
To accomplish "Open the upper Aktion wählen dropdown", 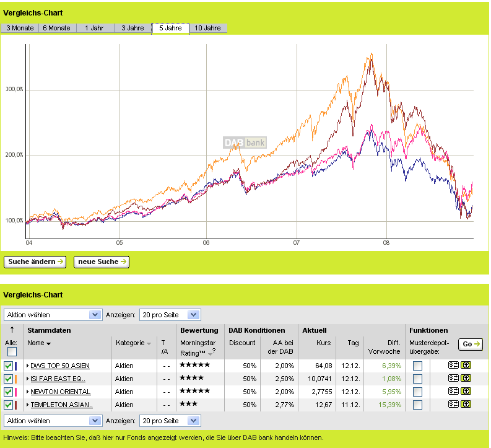I will click(x=53, y=315).
